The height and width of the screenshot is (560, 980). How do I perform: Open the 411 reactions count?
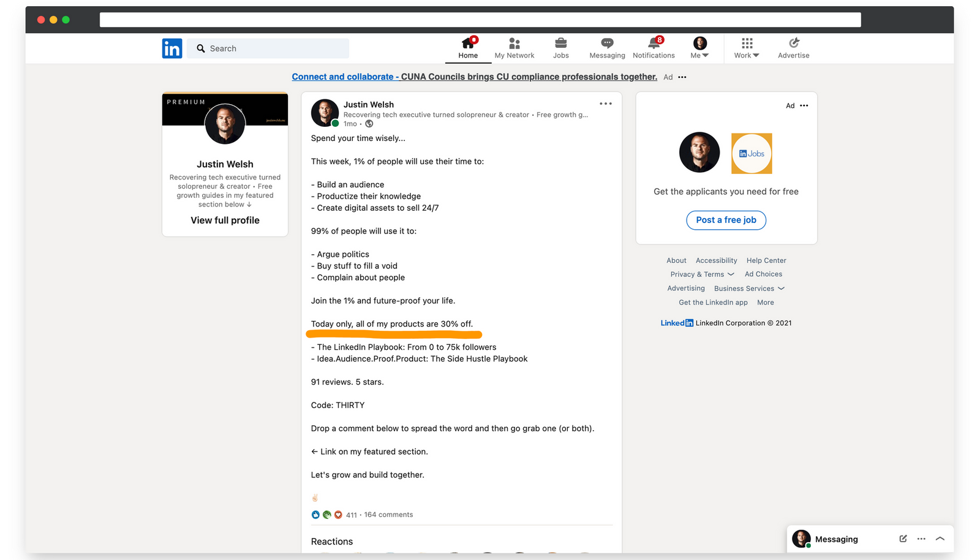pos(352,515)
